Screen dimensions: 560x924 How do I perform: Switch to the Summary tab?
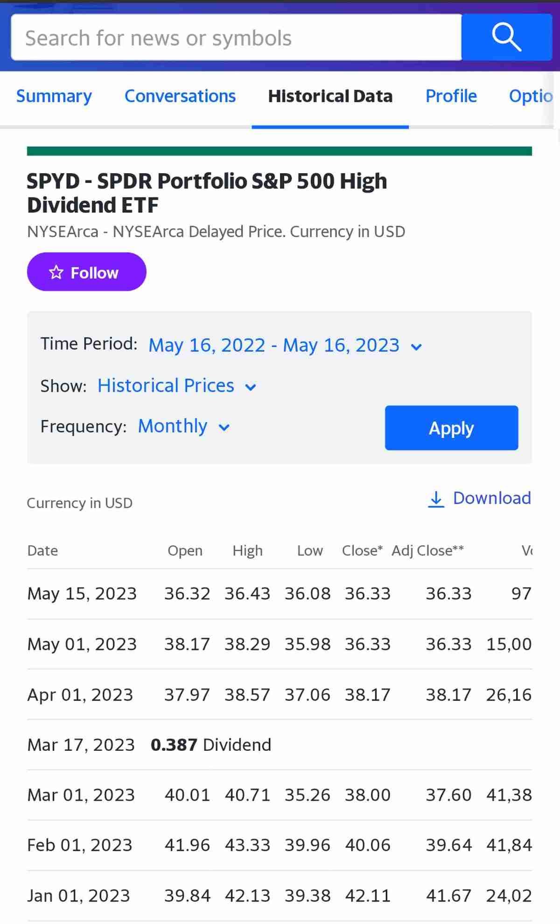tap(54, 96)
